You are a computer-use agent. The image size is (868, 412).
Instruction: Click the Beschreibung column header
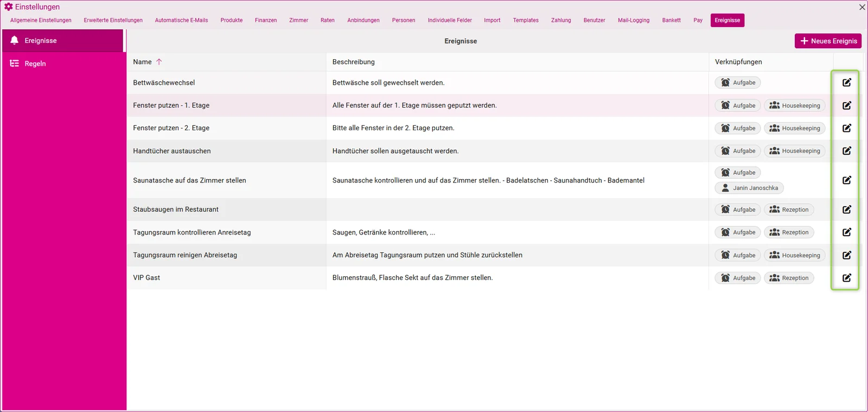point(354,62)
